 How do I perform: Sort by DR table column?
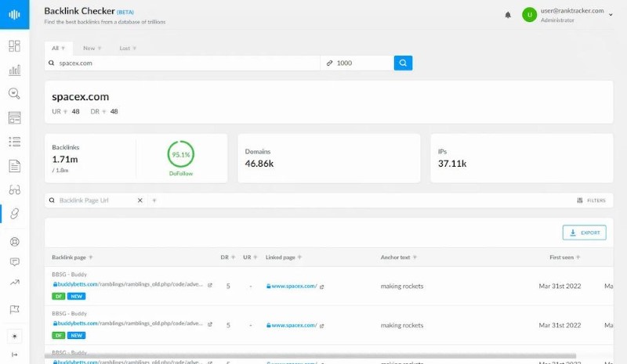(227, 258)
